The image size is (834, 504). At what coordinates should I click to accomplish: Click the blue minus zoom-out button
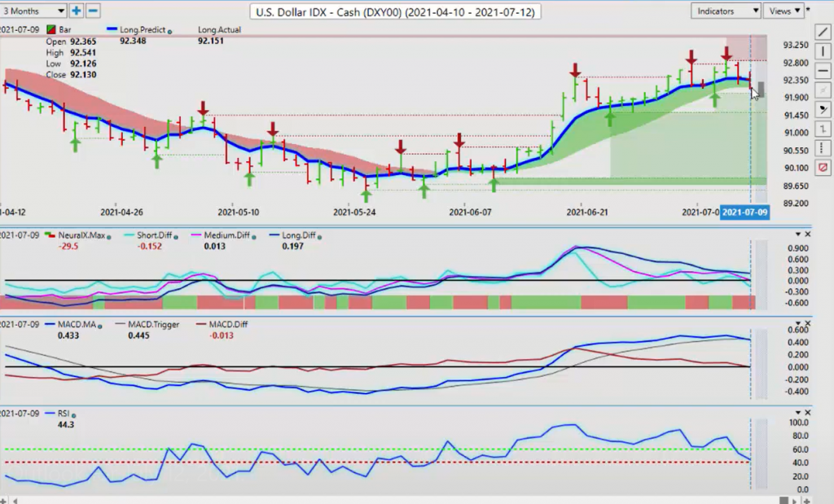point(93,11)
